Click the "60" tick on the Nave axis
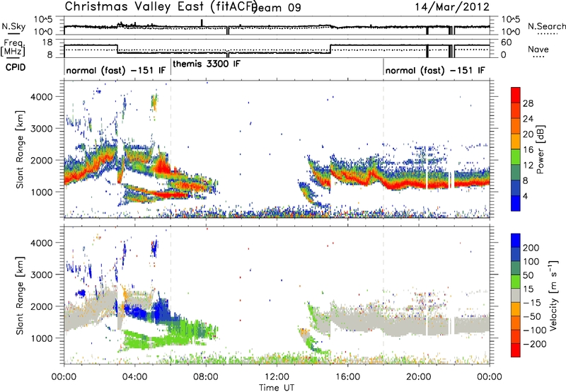 tap(507, 42)
